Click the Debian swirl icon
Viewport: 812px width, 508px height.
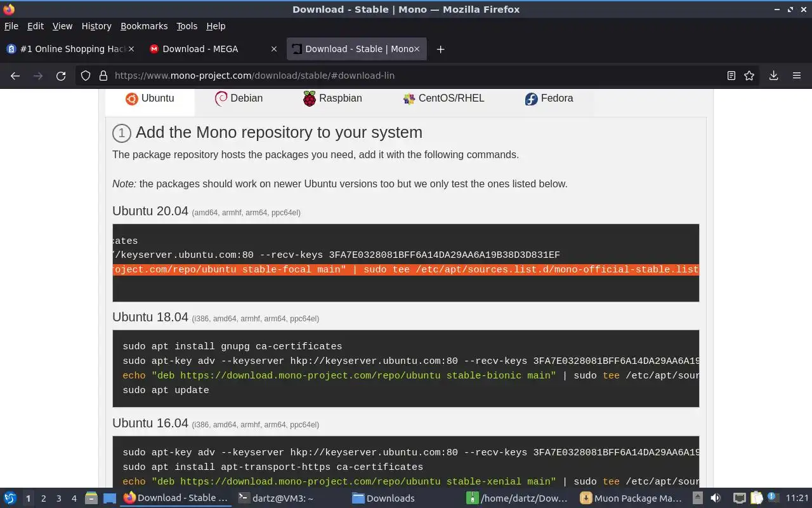tap(221, 98)
